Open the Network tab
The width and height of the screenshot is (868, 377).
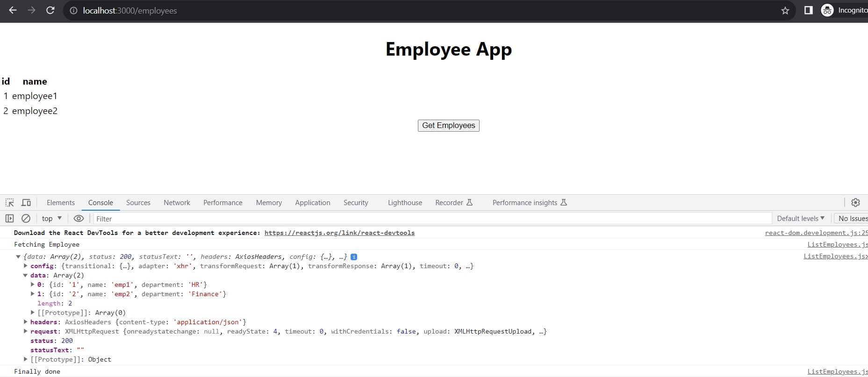coord(177,202)
